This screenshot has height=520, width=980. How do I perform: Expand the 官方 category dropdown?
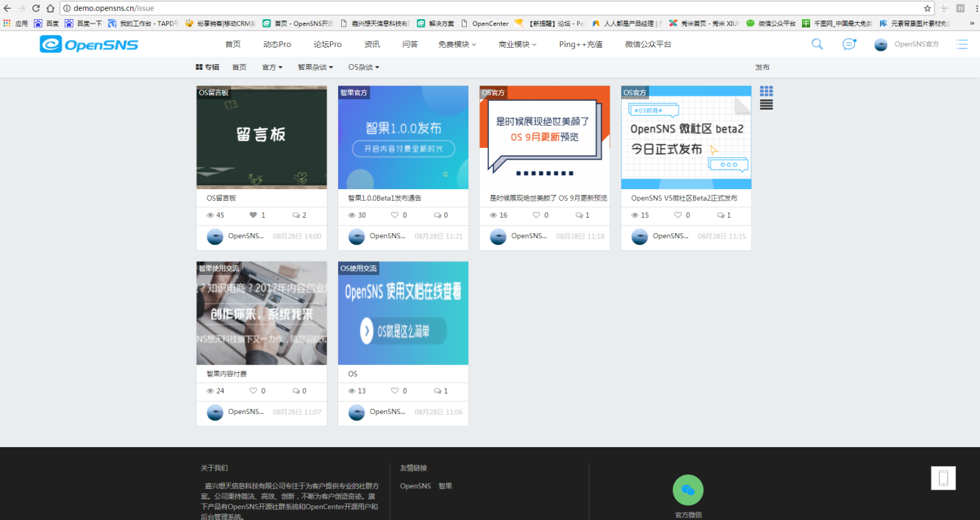click(272, 67)
